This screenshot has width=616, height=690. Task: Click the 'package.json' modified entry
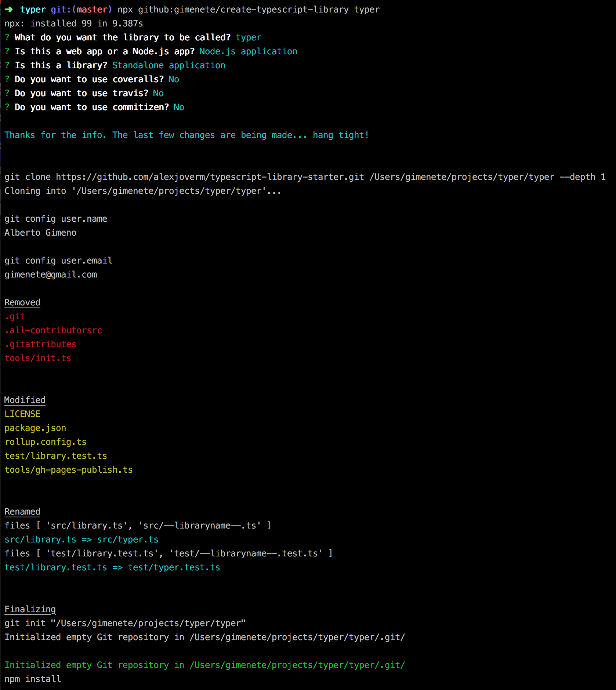pyautogui.click(x=35, y=428)
